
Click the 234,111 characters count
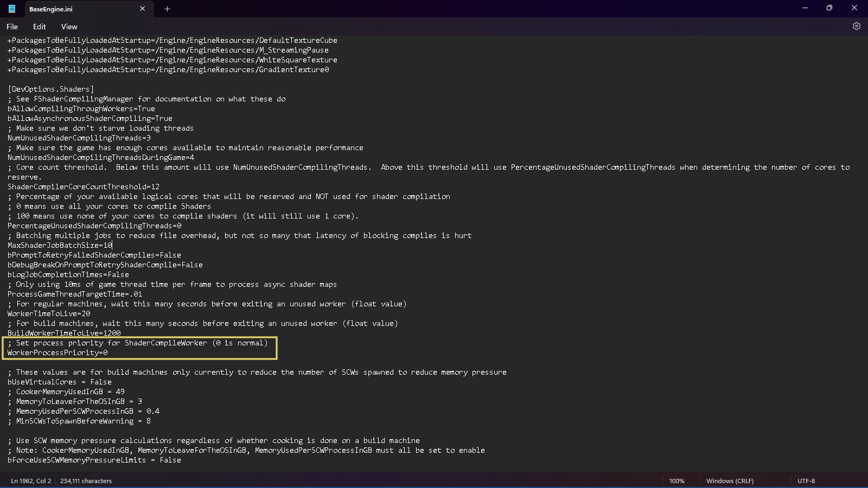click(86, 481)
